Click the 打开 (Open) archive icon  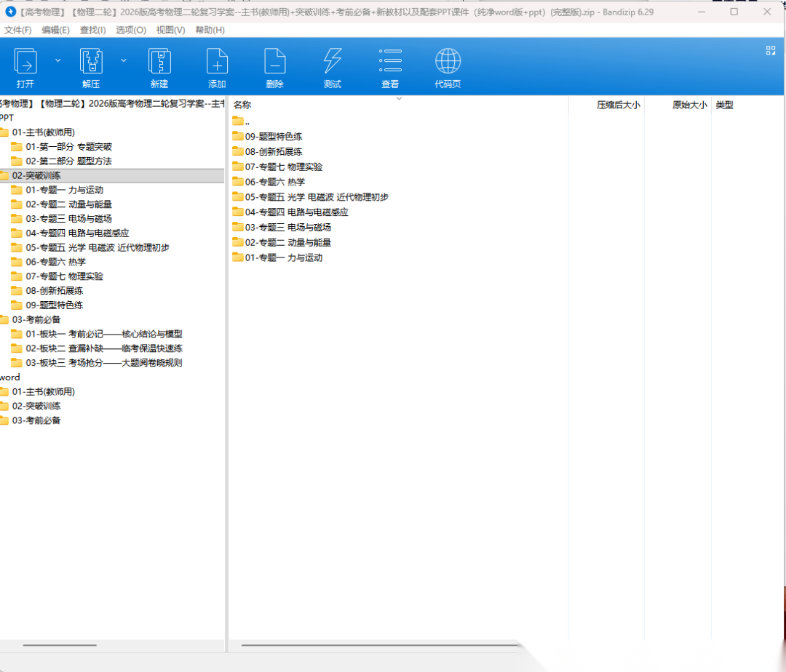pos(25,62)
